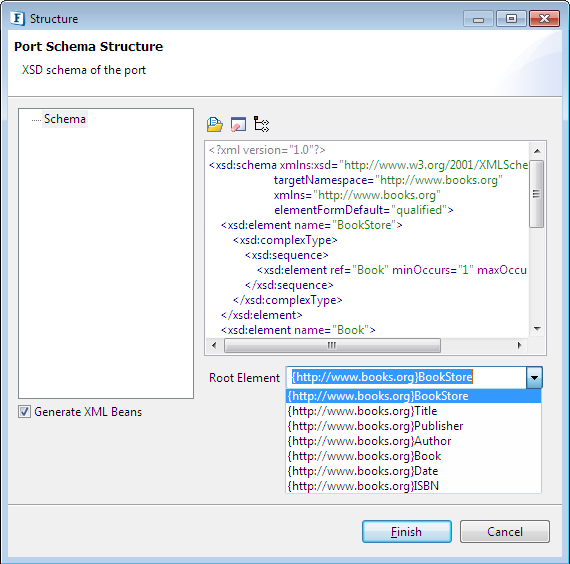The width and height of the screenshot is (570, 564).
Task: Select the Schema tree node
Action: pos(65,119)
